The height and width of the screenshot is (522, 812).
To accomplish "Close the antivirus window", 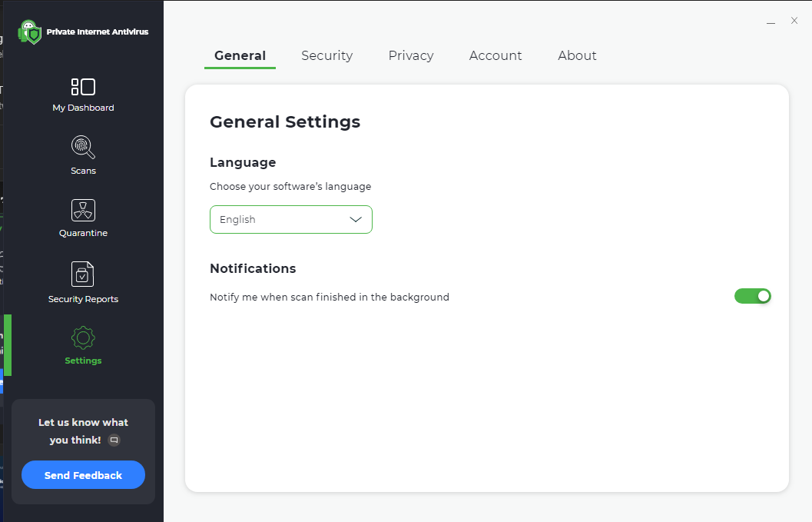I will (794, 21).
